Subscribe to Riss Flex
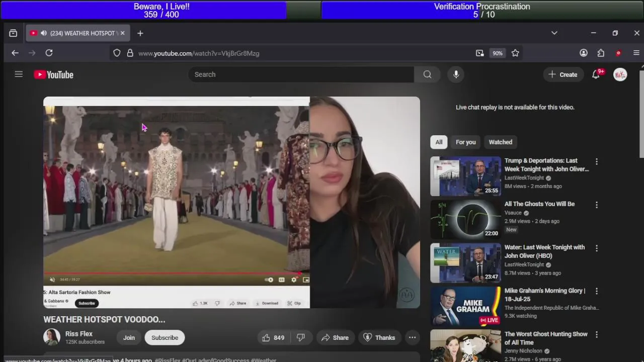644x362 pixels. click(165, 337)
